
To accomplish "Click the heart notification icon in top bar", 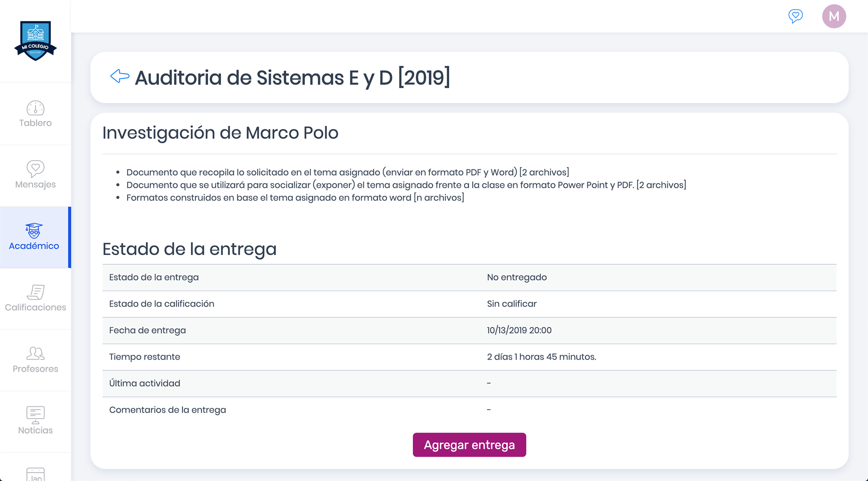I will point(796,16).
